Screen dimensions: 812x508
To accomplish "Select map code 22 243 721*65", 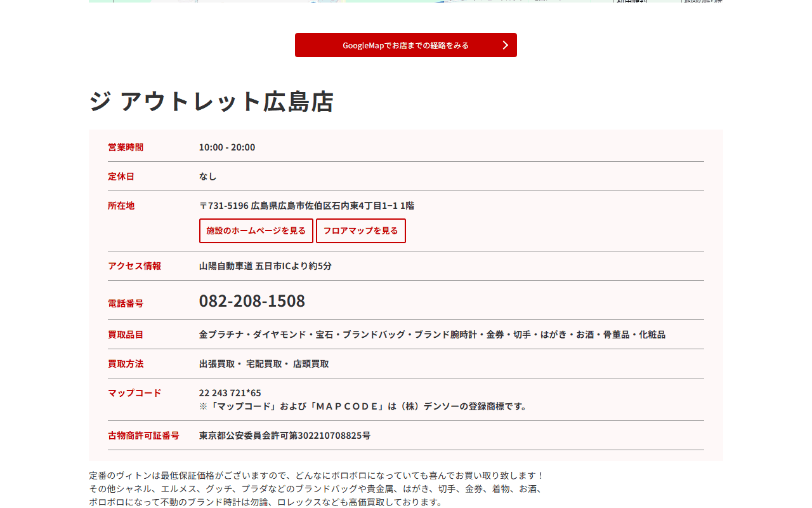I will click(x=230, y=393).
